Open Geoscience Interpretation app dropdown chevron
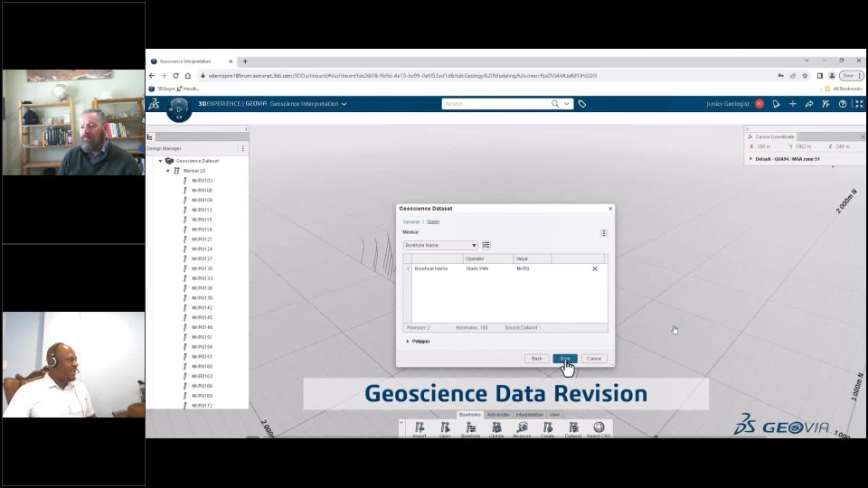This screenshot has height=488, width=868. pos(344,104)
